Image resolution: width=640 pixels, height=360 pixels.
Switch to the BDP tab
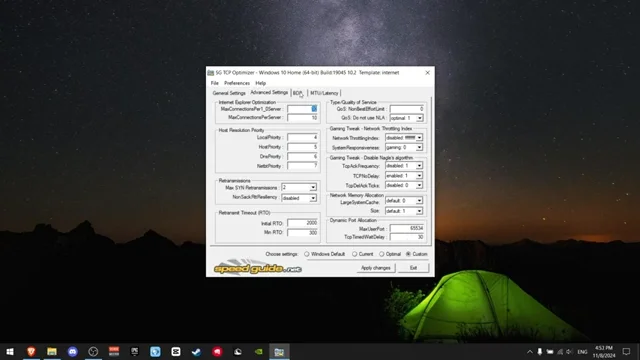pos(298,93)
